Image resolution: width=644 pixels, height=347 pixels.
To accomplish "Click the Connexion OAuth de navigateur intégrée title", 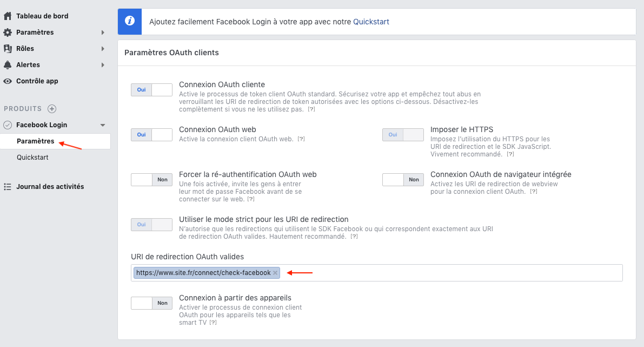I will (501, 174).
